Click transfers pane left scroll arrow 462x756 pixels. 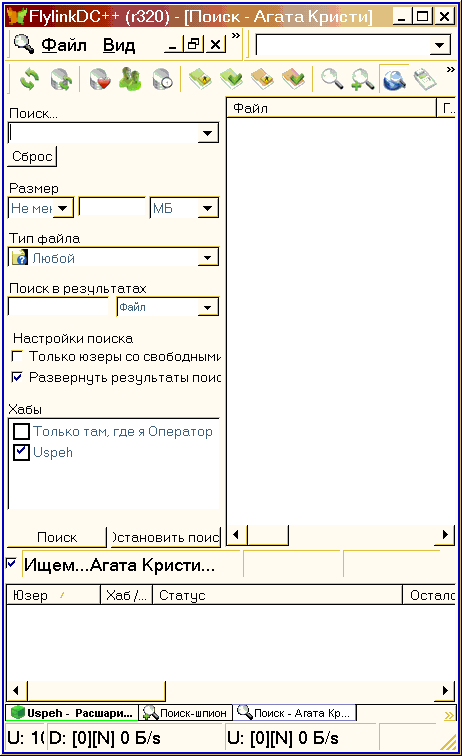click(16, 690)
